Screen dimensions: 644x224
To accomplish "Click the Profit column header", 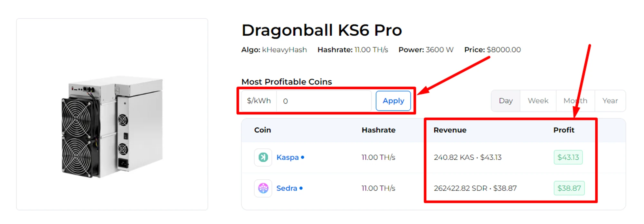I will click(563, 130).
